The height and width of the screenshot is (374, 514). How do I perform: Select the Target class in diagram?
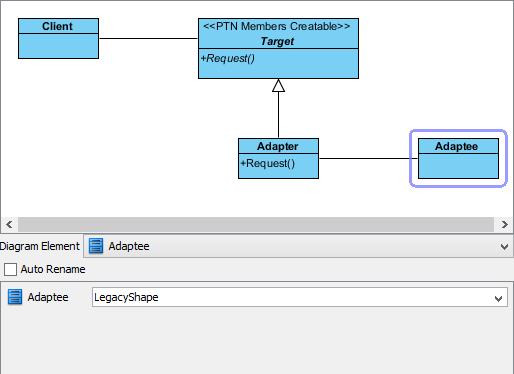point(278,48)
